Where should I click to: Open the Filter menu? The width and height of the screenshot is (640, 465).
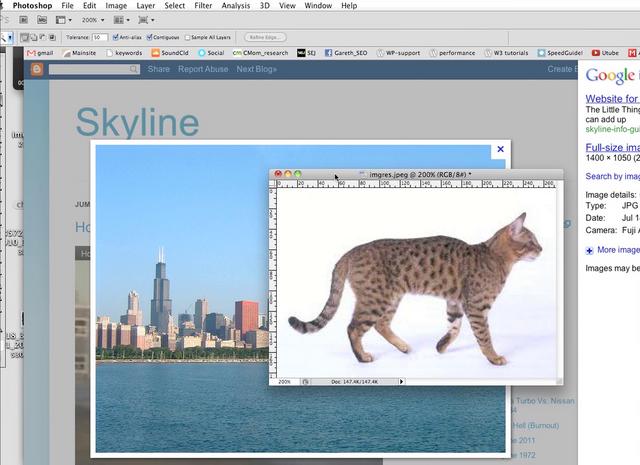(203, 6)
